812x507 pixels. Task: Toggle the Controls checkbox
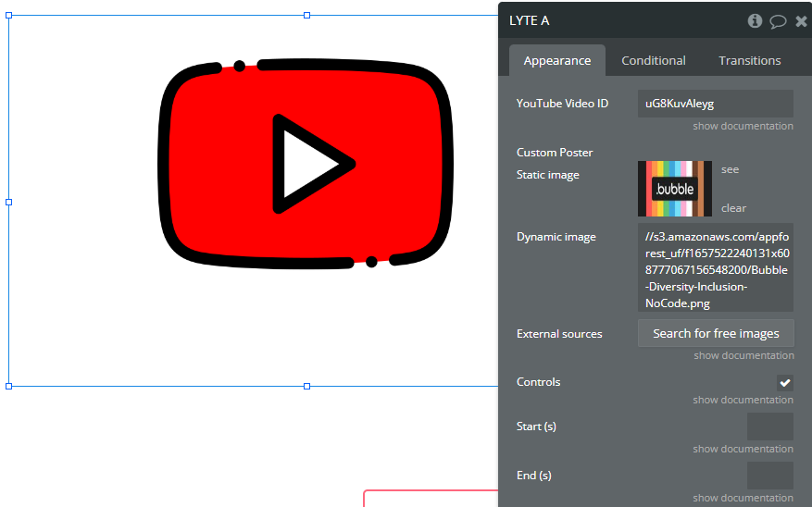click(x=785, y=383)
